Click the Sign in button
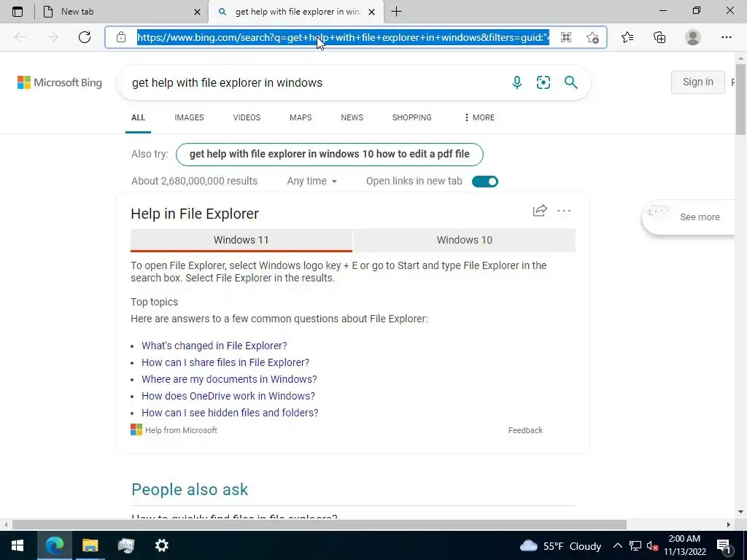The height and width of the screenshot is (560, 747). click(698, 82)
